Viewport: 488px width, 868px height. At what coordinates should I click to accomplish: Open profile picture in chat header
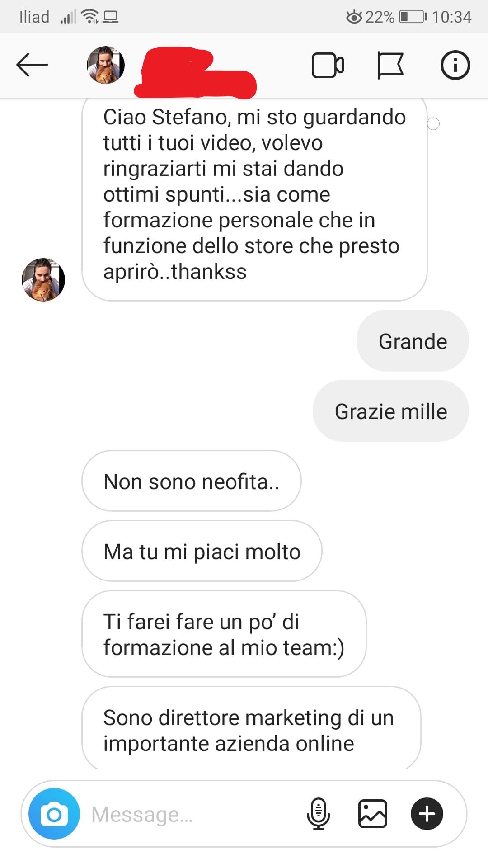click(106, 65)
